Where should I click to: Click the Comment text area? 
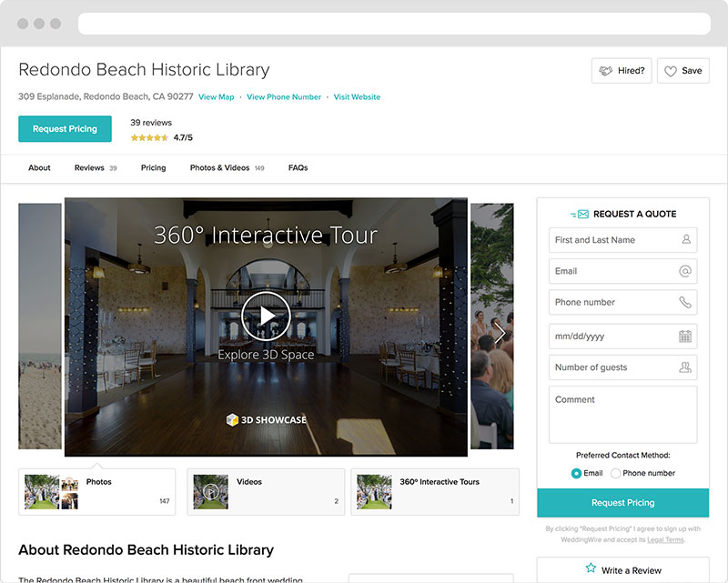(x=622, y=415)
